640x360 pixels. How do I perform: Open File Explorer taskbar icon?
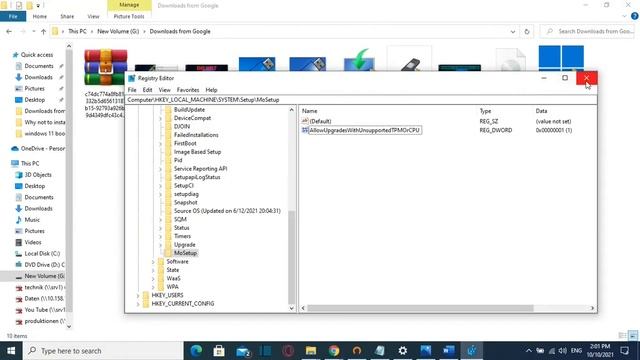(311, 351)
